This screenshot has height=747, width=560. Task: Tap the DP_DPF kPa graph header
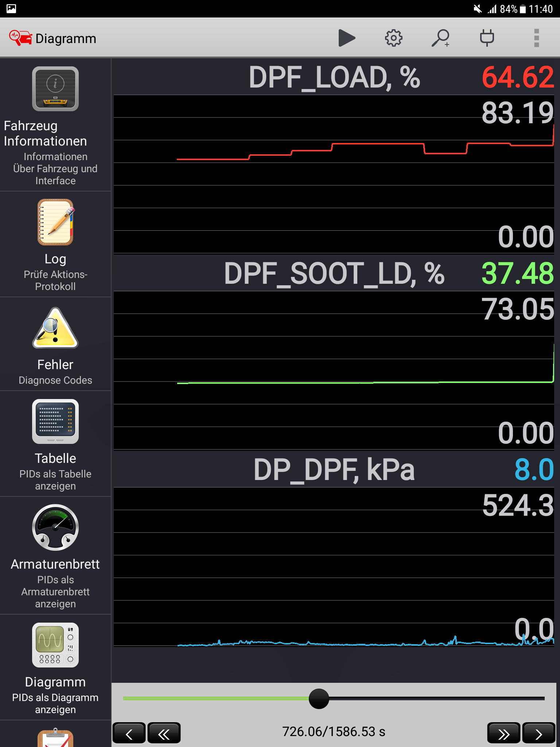[x=334, y=470]
